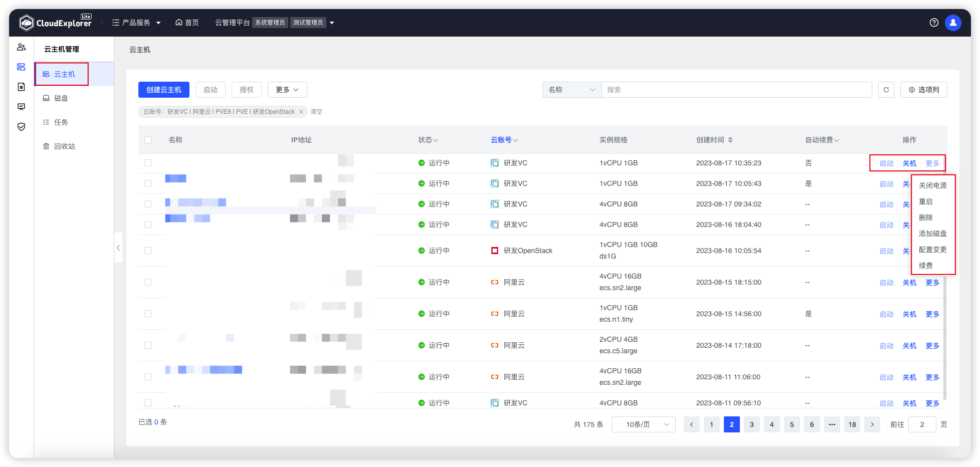Expand the role switcher arrow after 测试管理员
This screenshot has height=467, width=980.
click(x=332, y=23)
